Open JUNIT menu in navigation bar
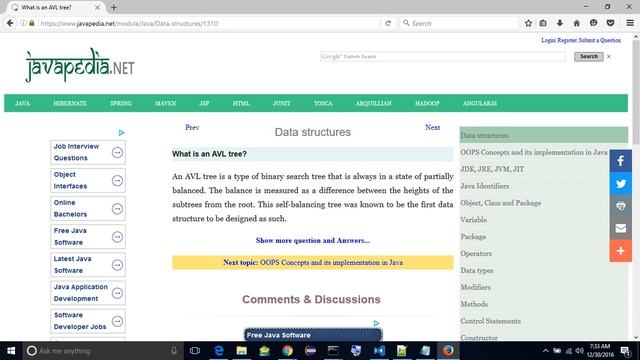This screenshot has height=360, width=640. click(x=282, y=103)
